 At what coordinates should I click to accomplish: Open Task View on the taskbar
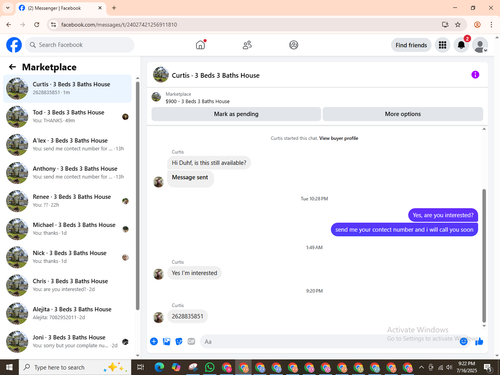141,367
